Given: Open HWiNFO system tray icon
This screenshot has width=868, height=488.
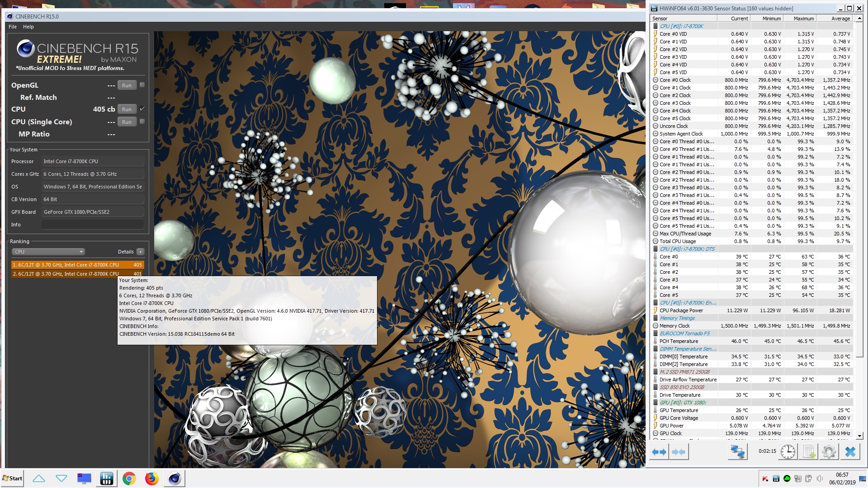Looking at the screenshot, I should [776, 479].
